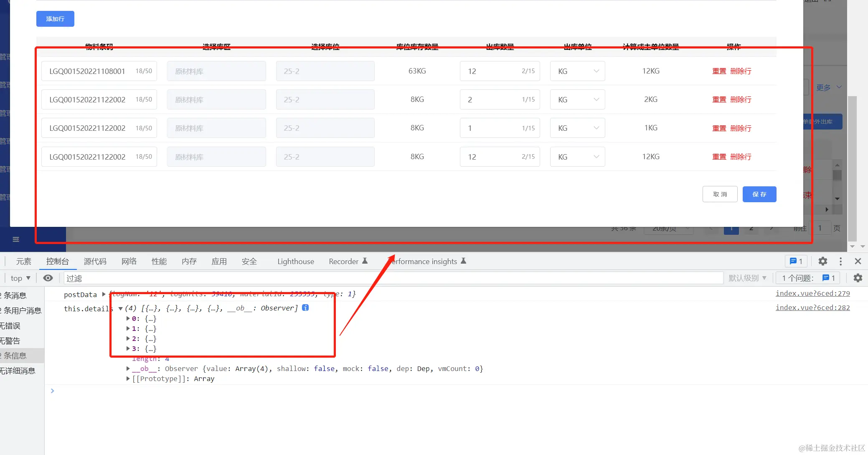Click hamburger menu icon in sidebar

pyautogui.click(x=16, y=239)
